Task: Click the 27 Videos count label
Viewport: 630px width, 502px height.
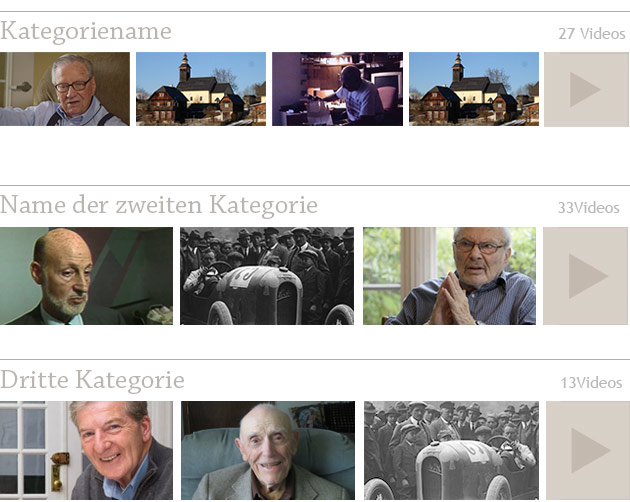Action: coord(592,34)
